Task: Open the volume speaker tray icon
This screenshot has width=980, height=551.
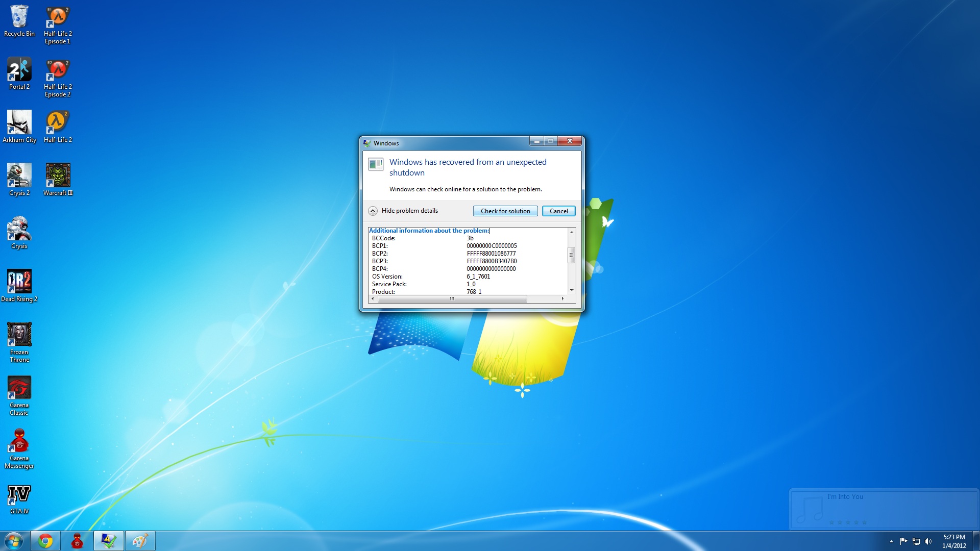Action: (928, 541)
